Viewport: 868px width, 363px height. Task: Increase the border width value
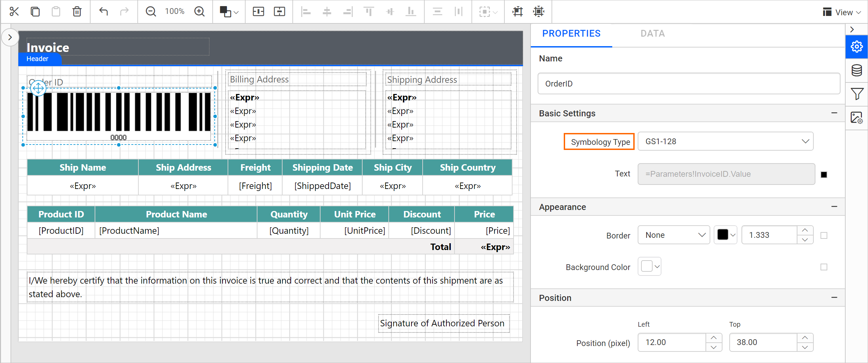[805, 230]
